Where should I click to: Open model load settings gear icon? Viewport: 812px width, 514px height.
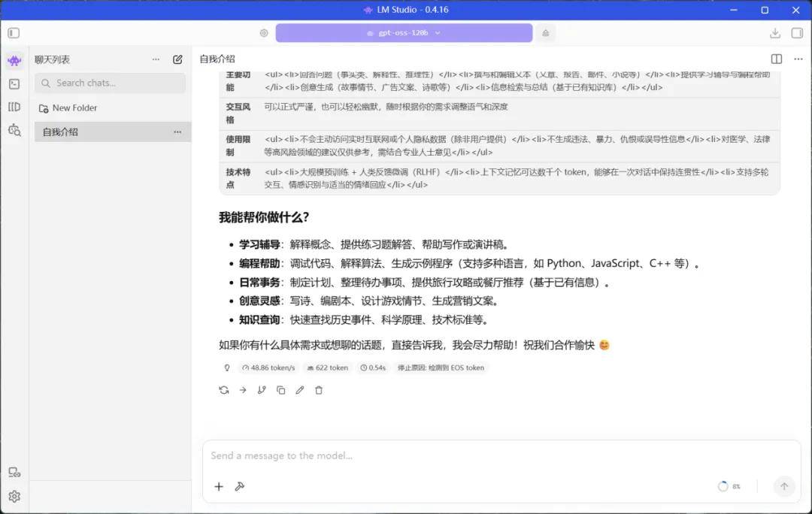264,33
